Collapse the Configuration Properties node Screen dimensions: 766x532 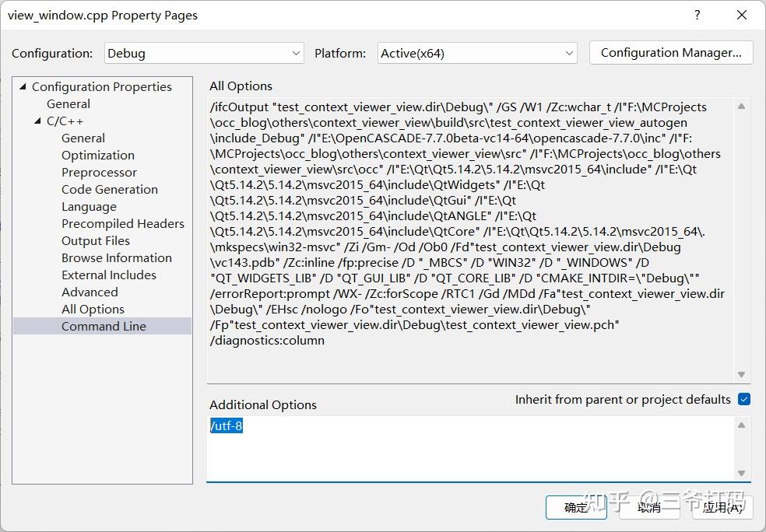pyautogui.click(x=22, y=86)
